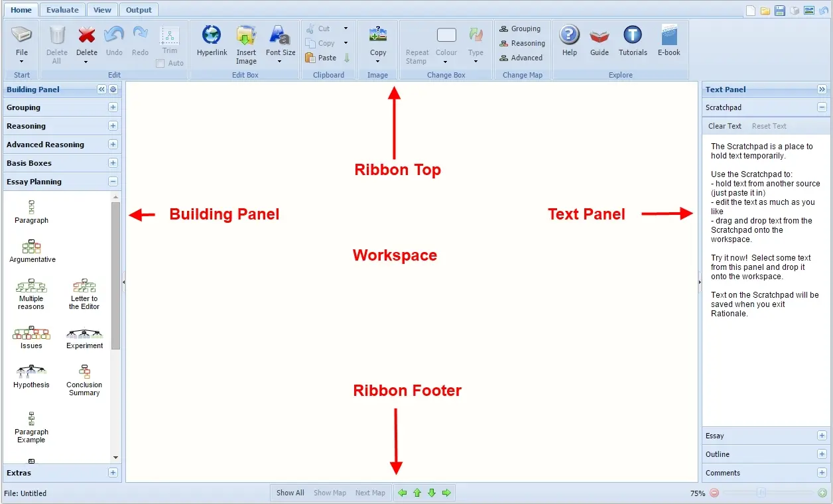Image resolution: width=833 pixels, height=504 pixels.
Task: Click the Hyperlink globe icon
Action: click(212, 35)
